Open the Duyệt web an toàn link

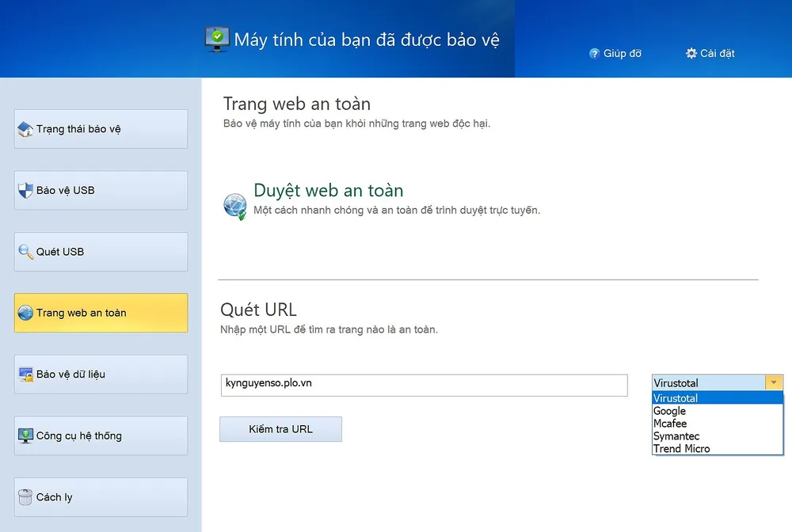(328, 191)
